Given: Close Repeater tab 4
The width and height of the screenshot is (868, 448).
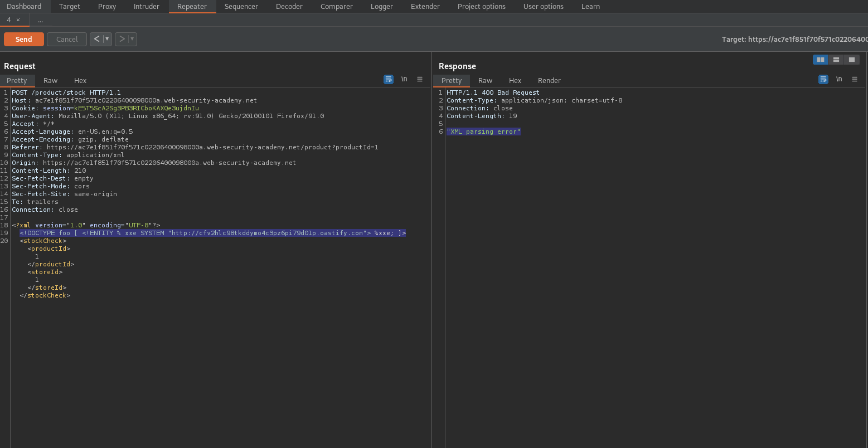Looking at the screenshot, I should point(18,20).
